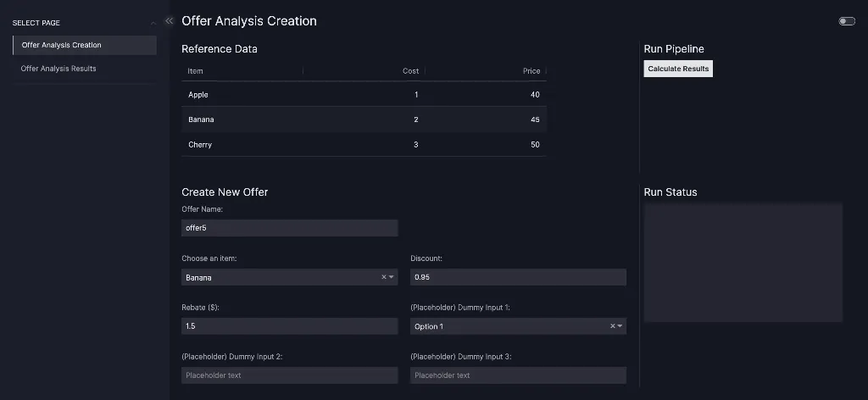Collapse the Select Page section chevron
This screenshot has width=868, height=400.
pos(153,23)
